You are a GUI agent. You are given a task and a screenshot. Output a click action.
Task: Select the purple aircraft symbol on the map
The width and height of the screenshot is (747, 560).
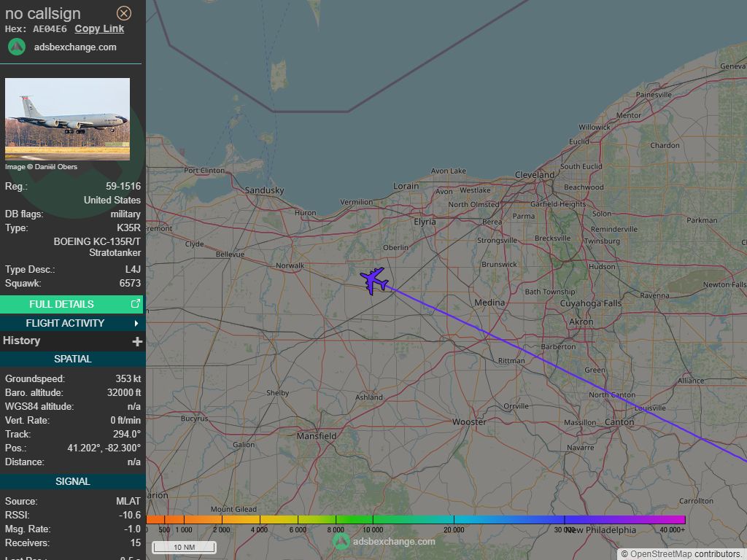point(373,280)
